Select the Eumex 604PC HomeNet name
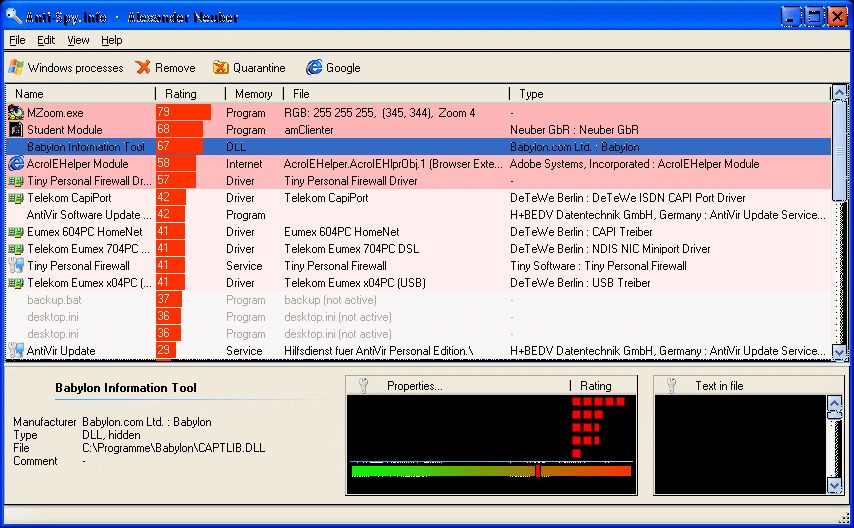 pos(85,232)
